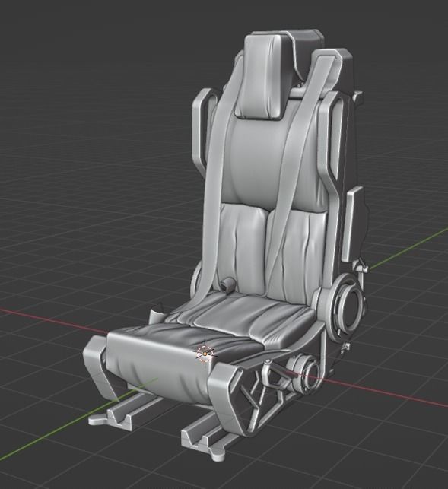Select the gray seat model's headrest
This screenshot has height=489, width=448.
tap(264, 76)
